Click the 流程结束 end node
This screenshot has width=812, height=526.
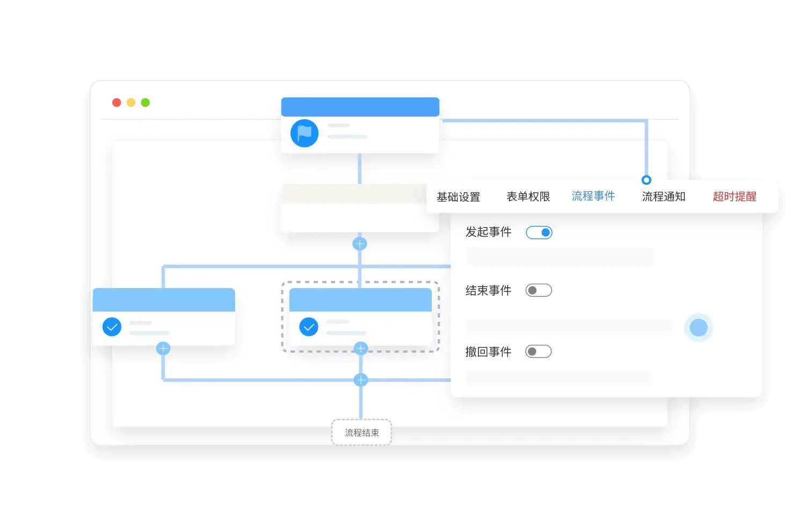click(361, 433)
